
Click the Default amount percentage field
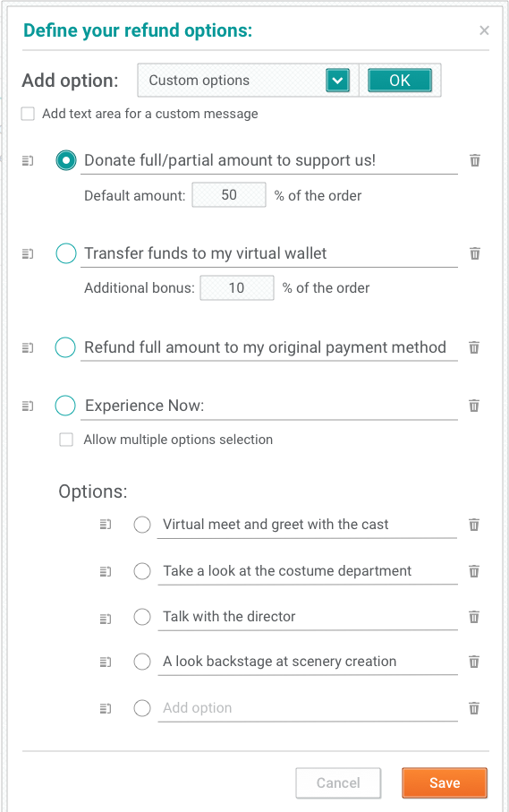[229, 194]
